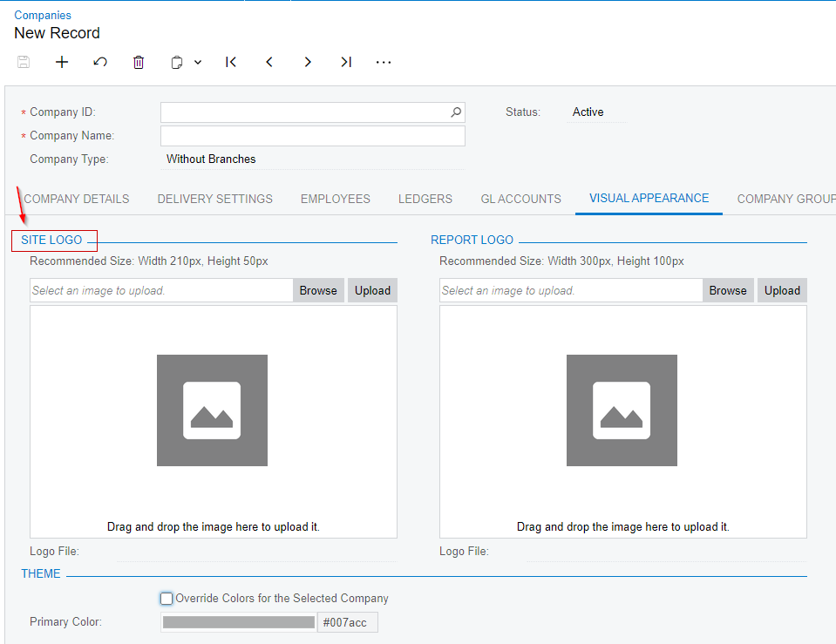This screenshot has height=644, width=836.
Task: Click the clipboard copy-paste icon
Action: coord(176,63)
